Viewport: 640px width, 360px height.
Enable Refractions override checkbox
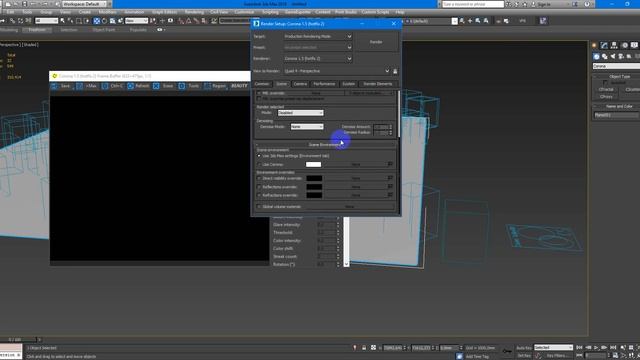click(259, 196)
